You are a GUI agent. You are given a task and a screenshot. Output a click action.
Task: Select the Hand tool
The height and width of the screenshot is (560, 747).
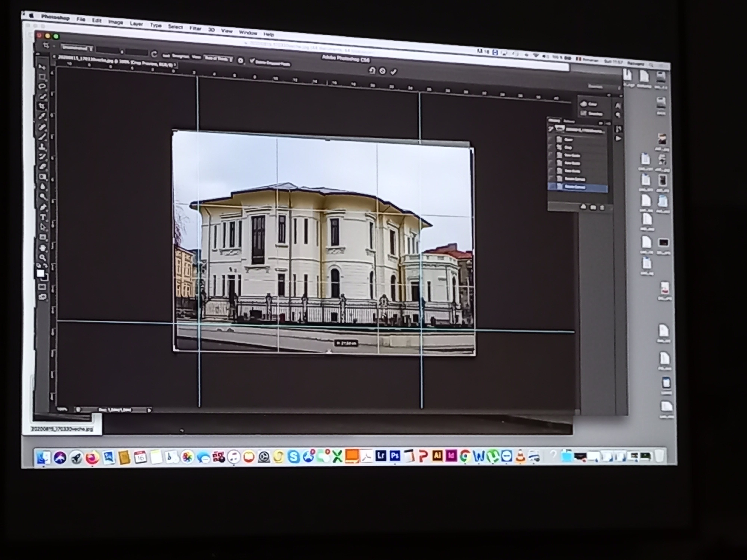coord(43,248)
